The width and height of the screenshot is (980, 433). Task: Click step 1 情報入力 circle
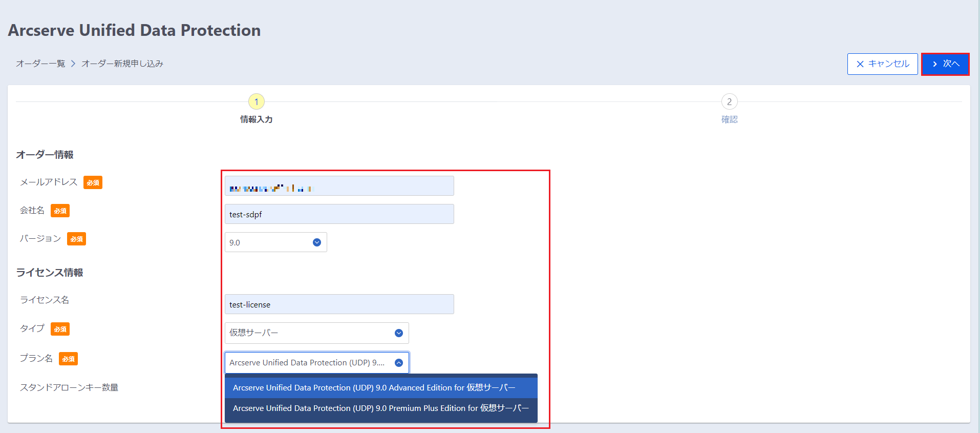click(x=257, y=101)
